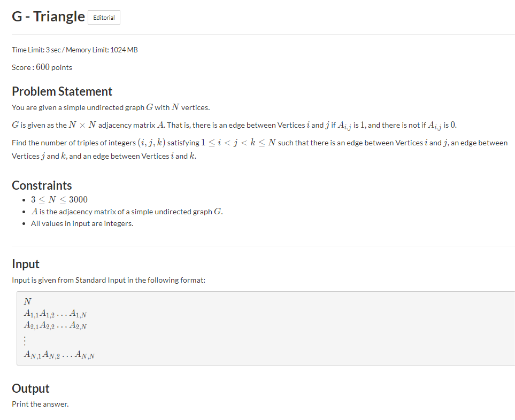515x420 pixels.
Task: Click the first matrix row A1,1 in format box
Action: [55, 313]
